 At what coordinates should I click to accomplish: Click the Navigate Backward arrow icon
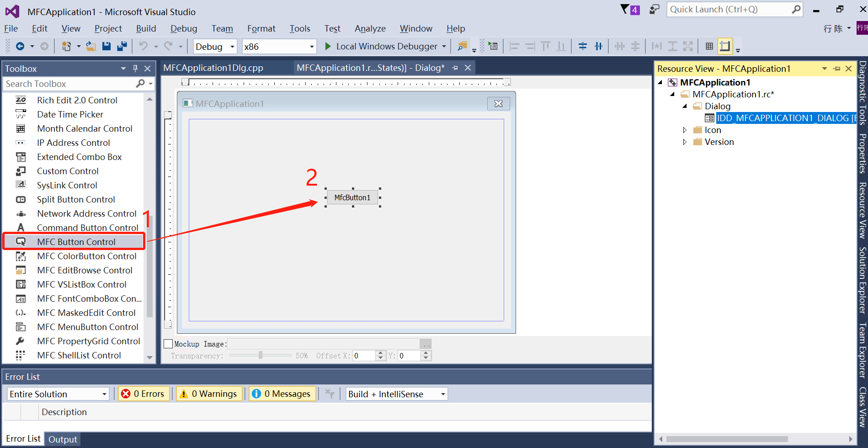[20, 46]
